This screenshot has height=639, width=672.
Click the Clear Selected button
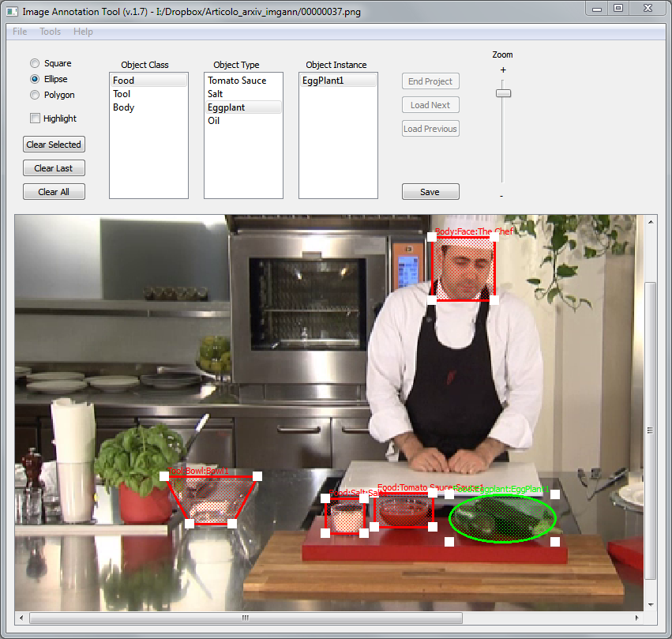click(54, 145)
